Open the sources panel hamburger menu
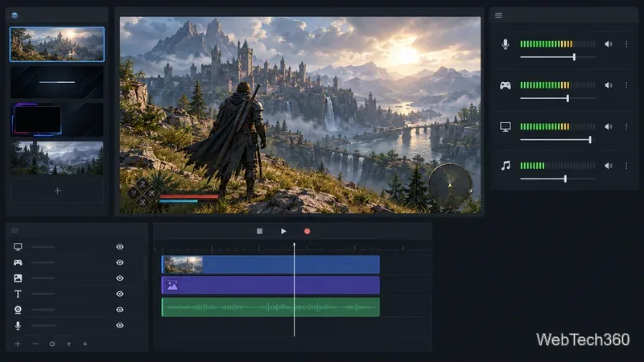Image resolution: width=644 pixels, height=362 pixels. [x=14, y=231]
